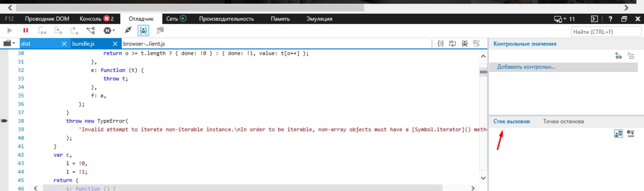Click the Break on new worker icon
644x191 pixels.
(92, 31)
